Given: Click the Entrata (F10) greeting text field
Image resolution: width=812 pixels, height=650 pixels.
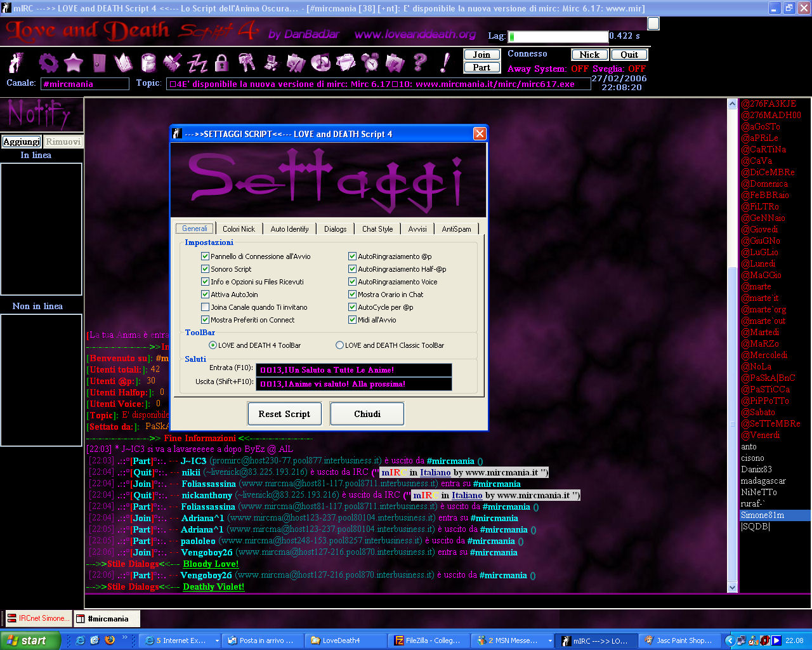Looking at the screenshot, I should [x=353, y=370].
